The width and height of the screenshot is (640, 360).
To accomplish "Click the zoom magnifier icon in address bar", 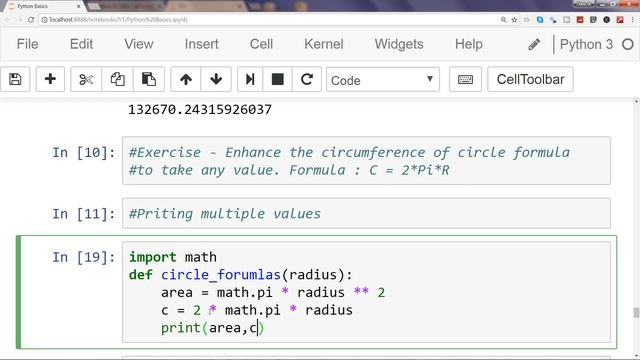I will (x=503, y=20).
